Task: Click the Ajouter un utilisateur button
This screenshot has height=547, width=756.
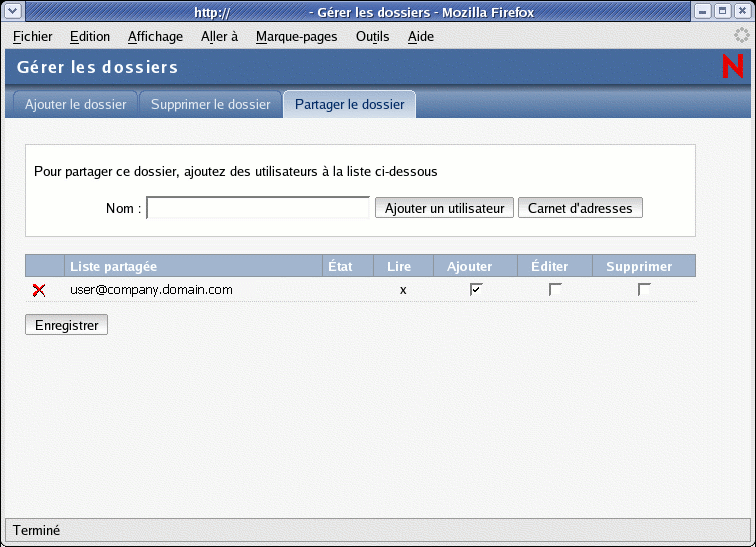Action: pos(445,208)
